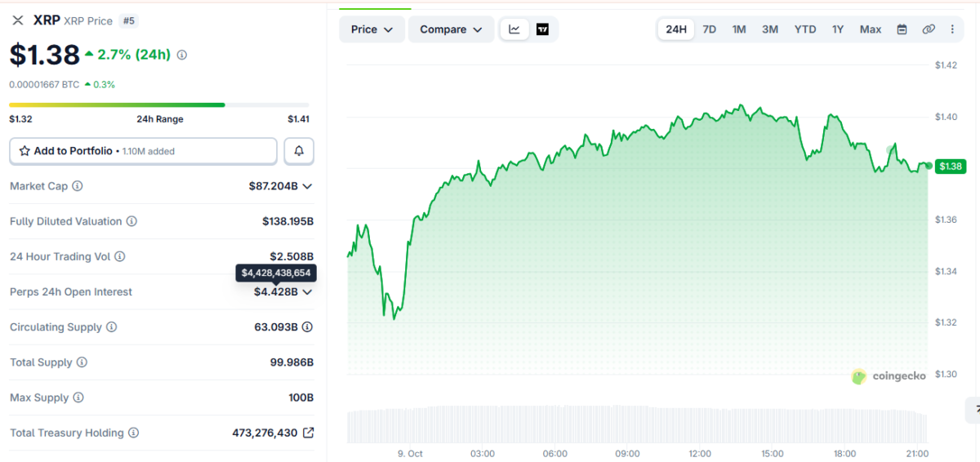Viewport: 980px width, 462px height.
Task: Select the 3M time range tab
Action: click(x=770, y=29)
